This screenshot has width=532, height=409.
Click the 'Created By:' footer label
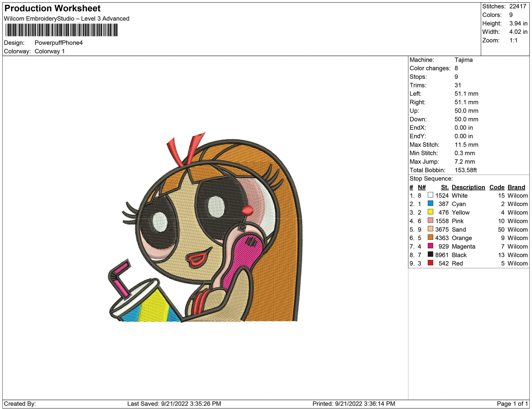(x=20, y=403)
